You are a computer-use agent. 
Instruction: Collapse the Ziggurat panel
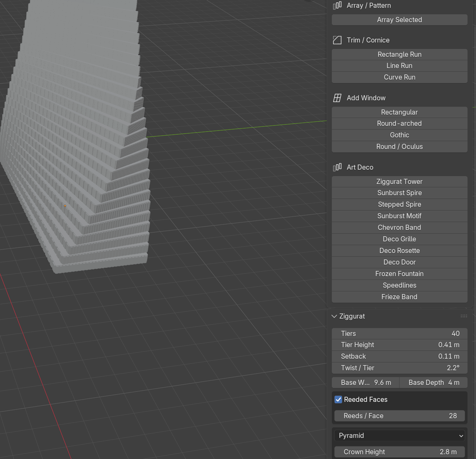click(x=334, y=316)
